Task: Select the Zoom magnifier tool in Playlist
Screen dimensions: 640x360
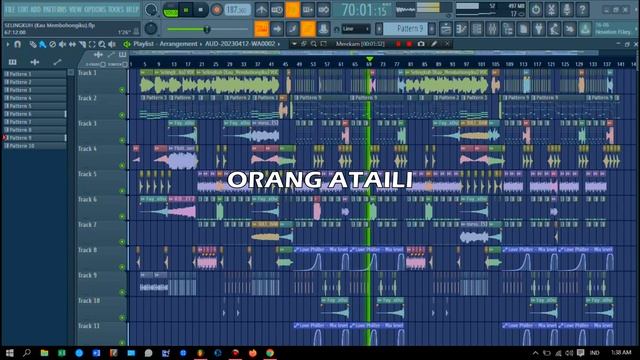Action: [x=102, y=44]
